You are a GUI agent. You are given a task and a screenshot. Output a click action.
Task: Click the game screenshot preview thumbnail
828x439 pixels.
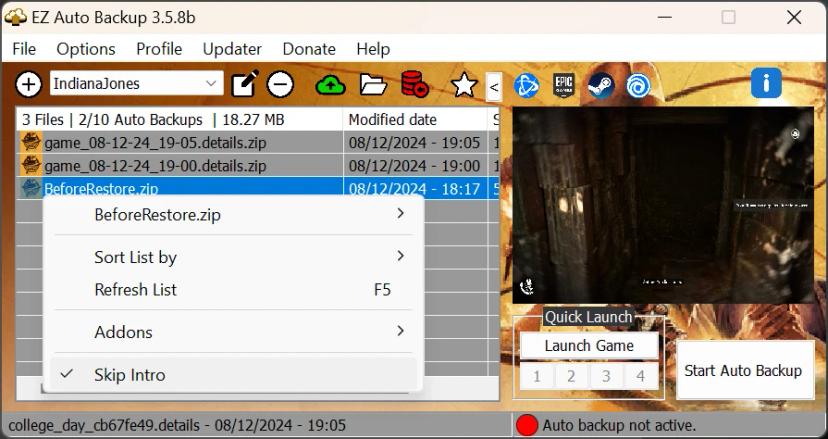pyautogui.click(x=663, y=206)
